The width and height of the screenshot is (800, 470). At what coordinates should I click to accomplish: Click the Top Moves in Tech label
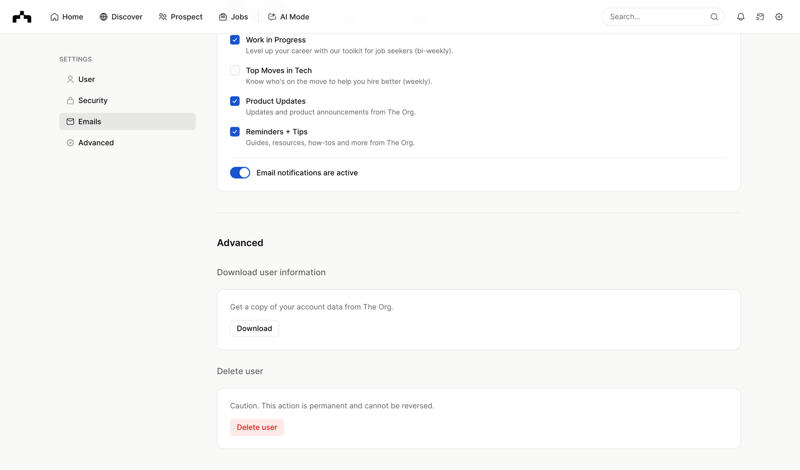279,70
